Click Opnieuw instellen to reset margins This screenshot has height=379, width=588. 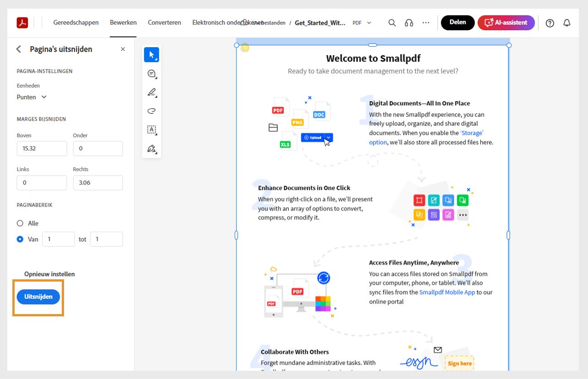pyautogui.click(x=49, y=273)
